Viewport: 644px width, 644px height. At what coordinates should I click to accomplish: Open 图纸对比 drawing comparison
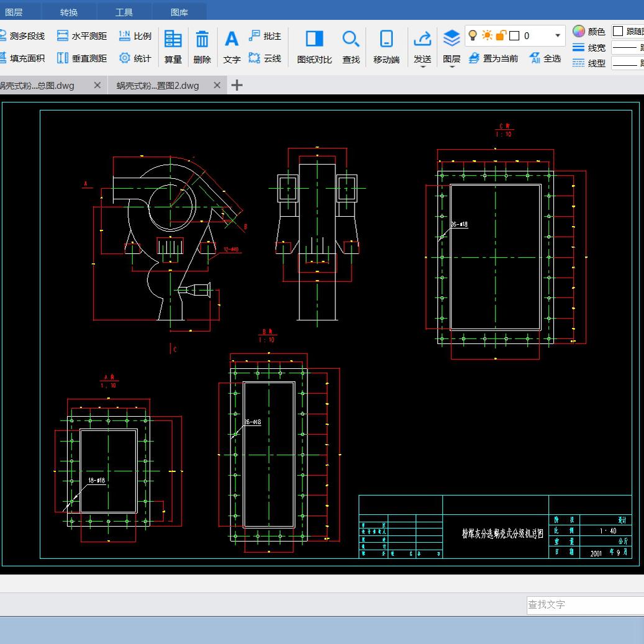(314, 47)
